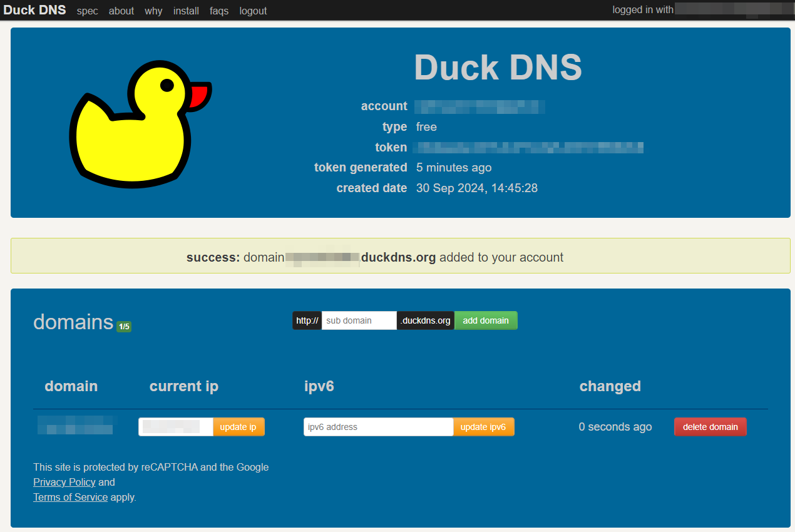Click the ipv6 address input field

379,427
